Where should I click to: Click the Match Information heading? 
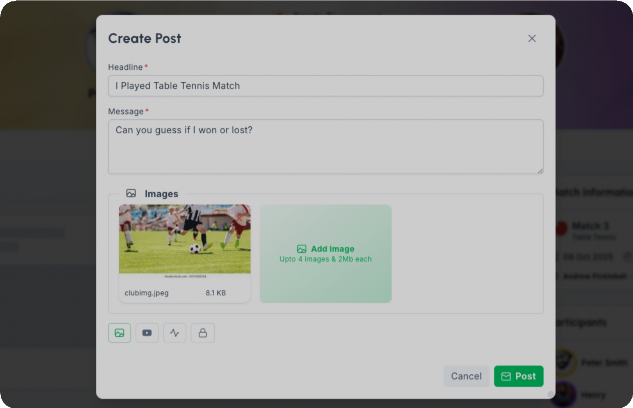(x=592, y=193)
